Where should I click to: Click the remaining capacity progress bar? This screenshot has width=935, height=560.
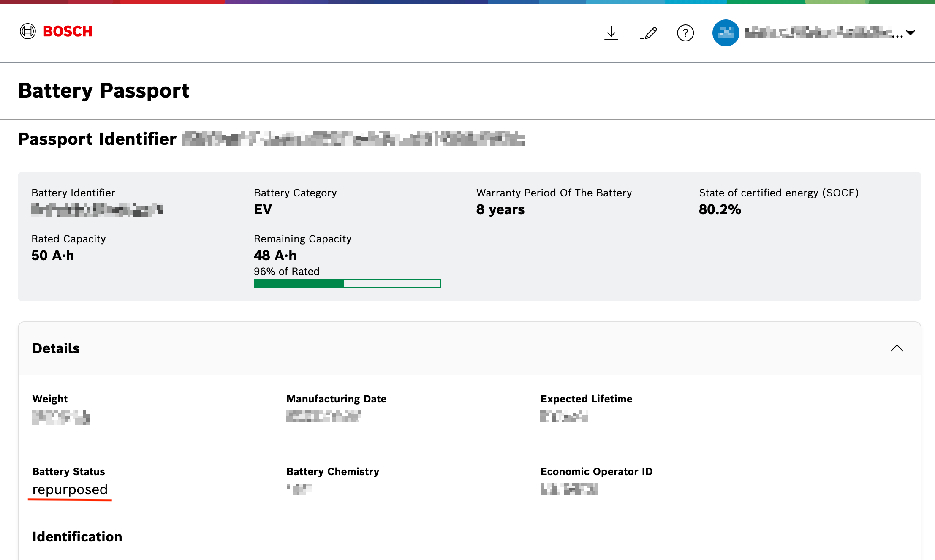click(347, 283)
